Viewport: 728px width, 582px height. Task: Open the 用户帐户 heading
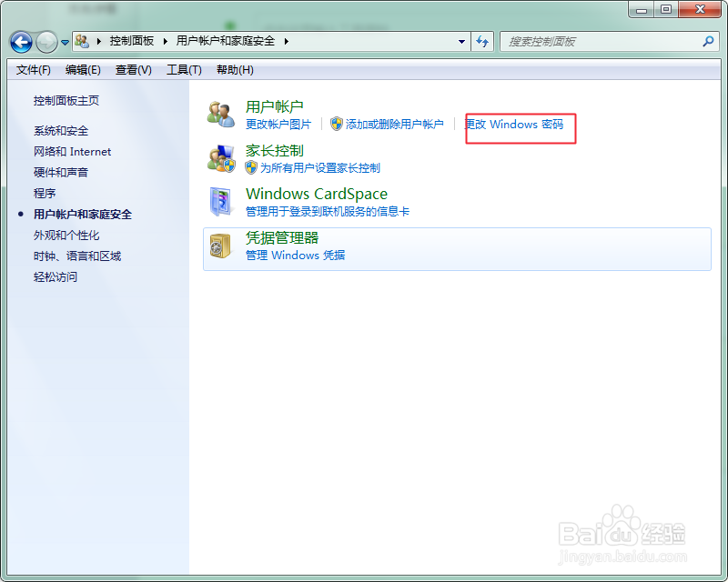[275, 106]
